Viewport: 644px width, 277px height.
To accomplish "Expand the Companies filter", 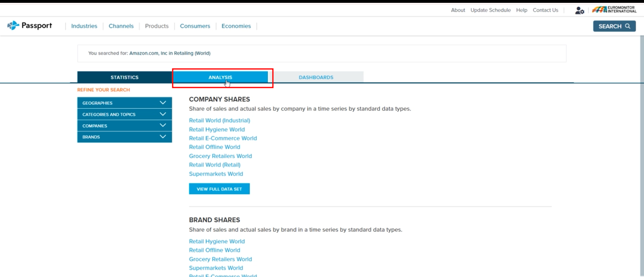I will (124, 126).
